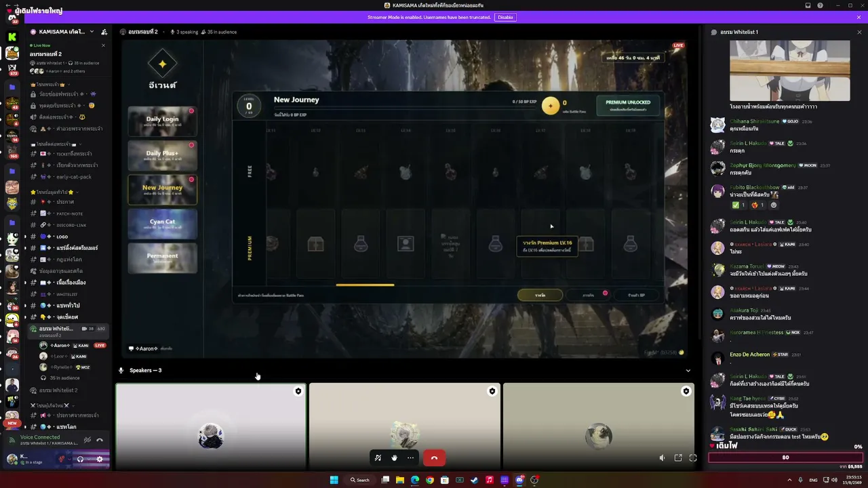Collapse the Speakers section chevron
Image resolution: width=868 pixels, height=488 pixels.
click(688, 371)
